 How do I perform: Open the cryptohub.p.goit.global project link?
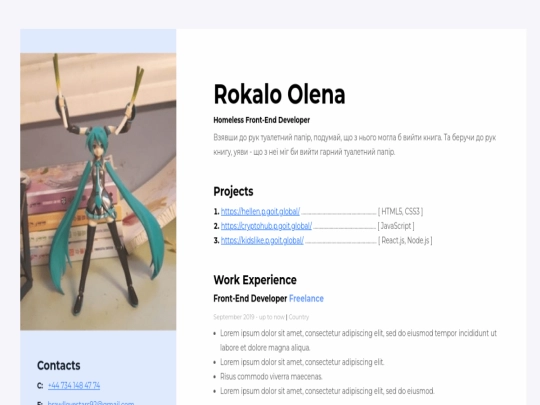pos(266,226)
